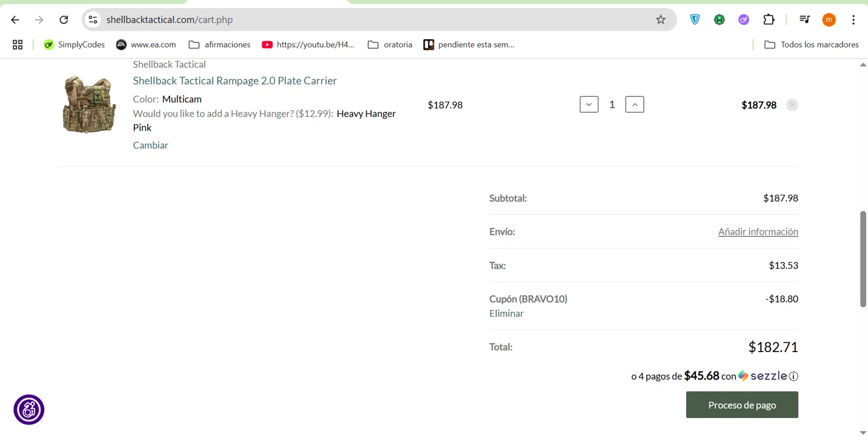
Task: Open the SimplyCodes bookmark
Action: pyautogui.click(x=74, y=45)
